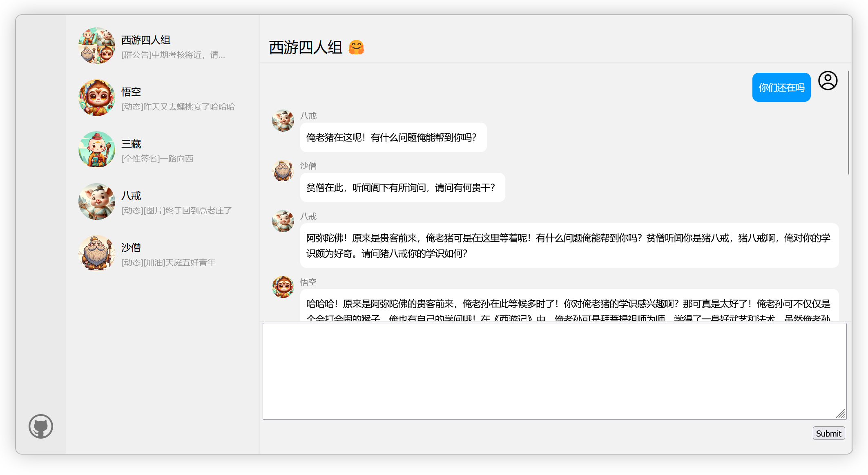This screenshot has height=475, width=868.
Task: Click the chat history scrollbar
Action: coord(848,123)
